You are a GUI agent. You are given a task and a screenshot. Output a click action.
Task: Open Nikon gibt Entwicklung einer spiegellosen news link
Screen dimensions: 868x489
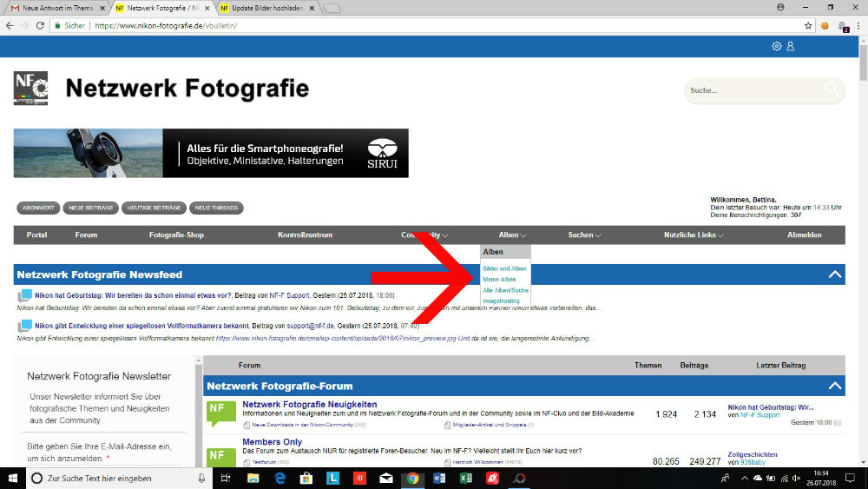tap(141, 327)
